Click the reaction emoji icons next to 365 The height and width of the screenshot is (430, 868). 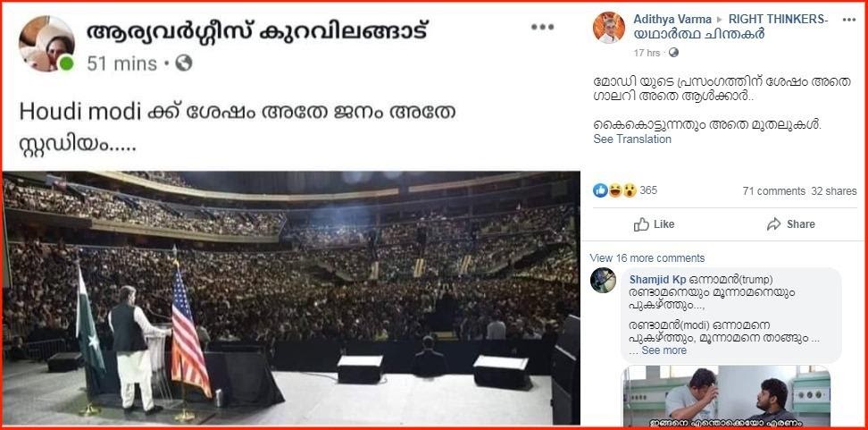[x=615, y=190]
